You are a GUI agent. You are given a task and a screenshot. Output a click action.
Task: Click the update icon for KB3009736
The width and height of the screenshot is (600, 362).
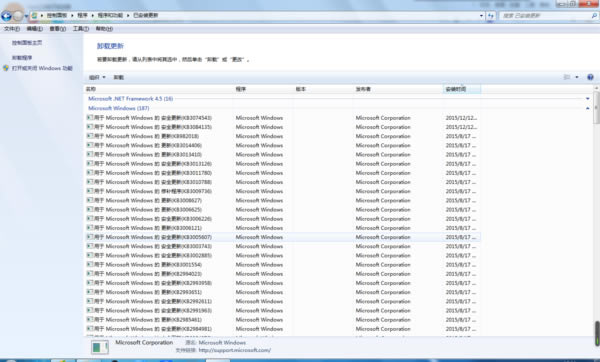click(90, 191)
